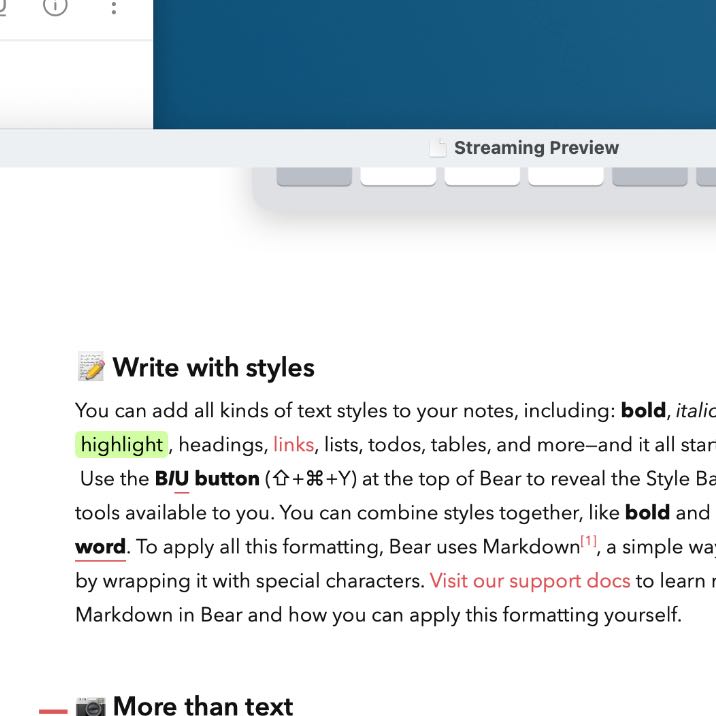Click the Markdown footnote reference [1]

[x=588, y=541]
